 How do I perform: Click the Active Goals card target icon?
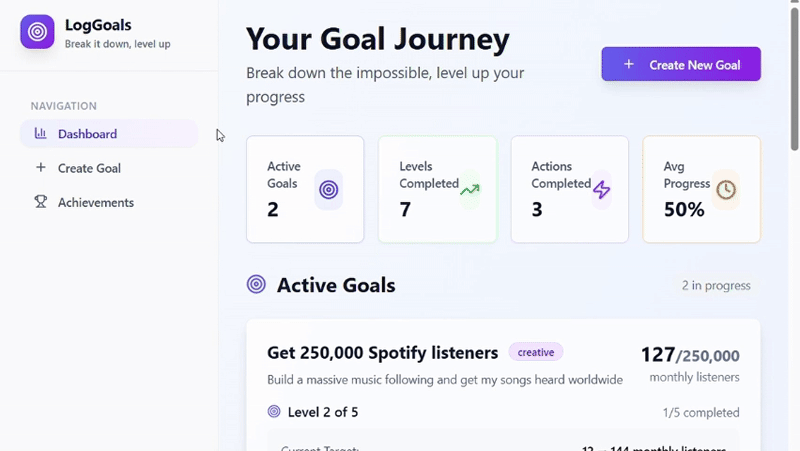328,189
